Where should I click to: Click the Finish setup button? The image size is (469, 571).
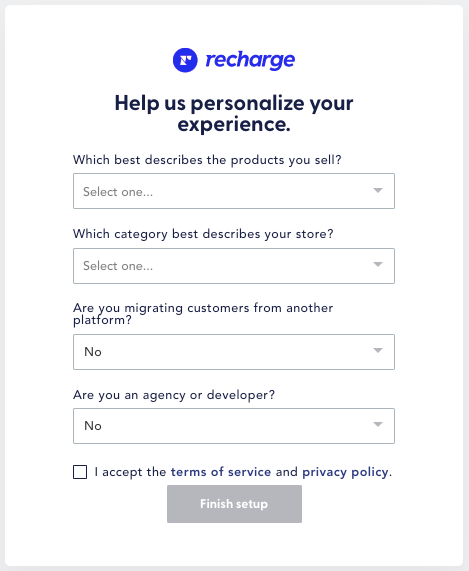[x=234, y=504]
